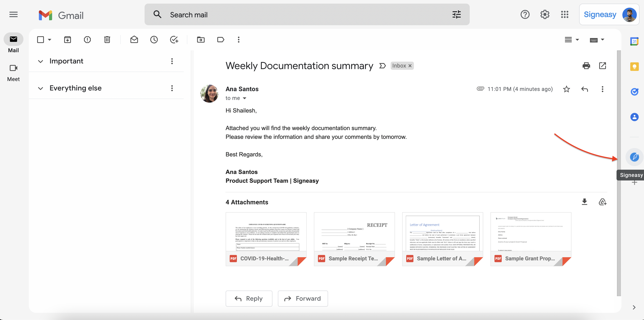Print the Weekly Documentation summary email

coord(586,66)
